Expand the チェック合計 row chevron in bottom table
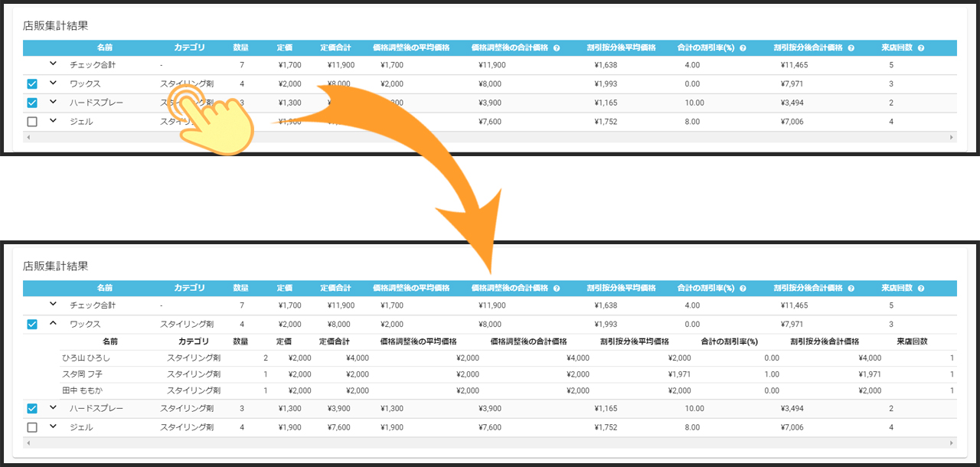 (53, 305)
